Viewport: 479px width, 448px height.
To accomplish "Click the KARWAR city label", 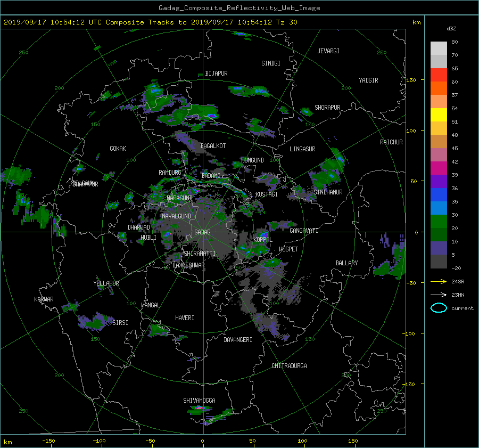I will 44,299.
